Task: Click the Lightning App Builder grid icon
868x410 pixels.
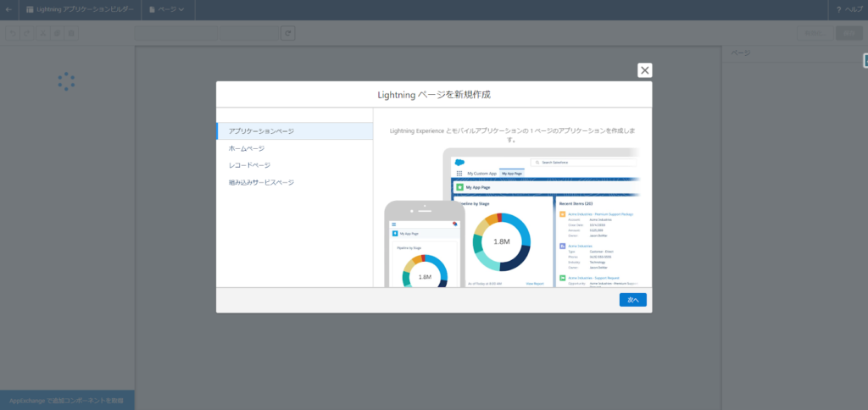Action: coord(31,9)
